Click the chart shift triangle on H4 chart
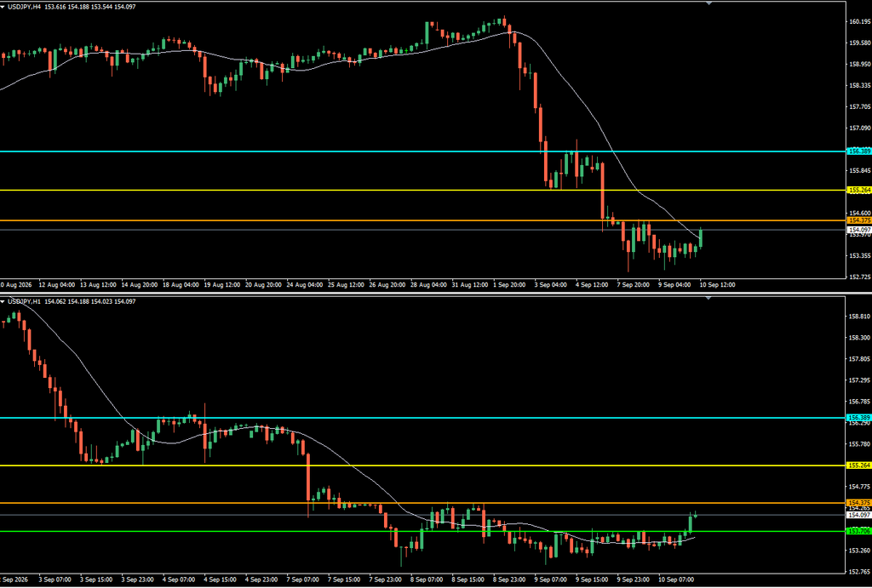Screen dimensions: 872x588 708,3
